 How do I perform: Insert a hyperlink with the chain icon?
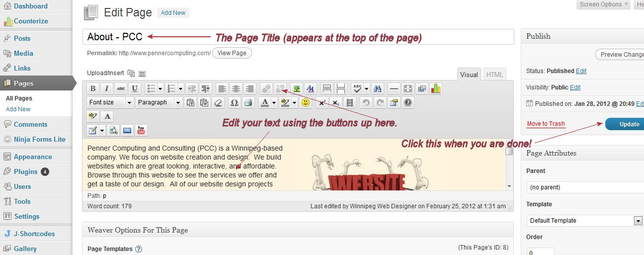point(266,89)
